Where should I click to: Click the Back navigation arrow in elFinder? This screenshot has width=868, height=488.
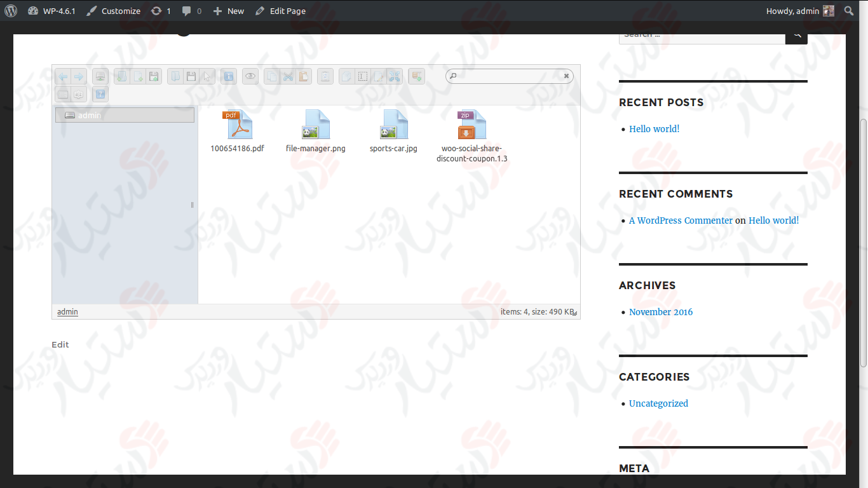pos(63,76)
